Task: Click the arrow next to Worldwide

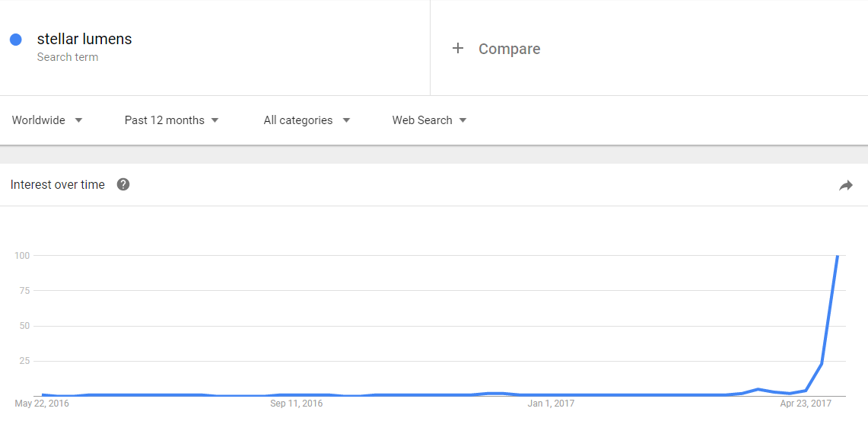Action: tap(78, 120)
